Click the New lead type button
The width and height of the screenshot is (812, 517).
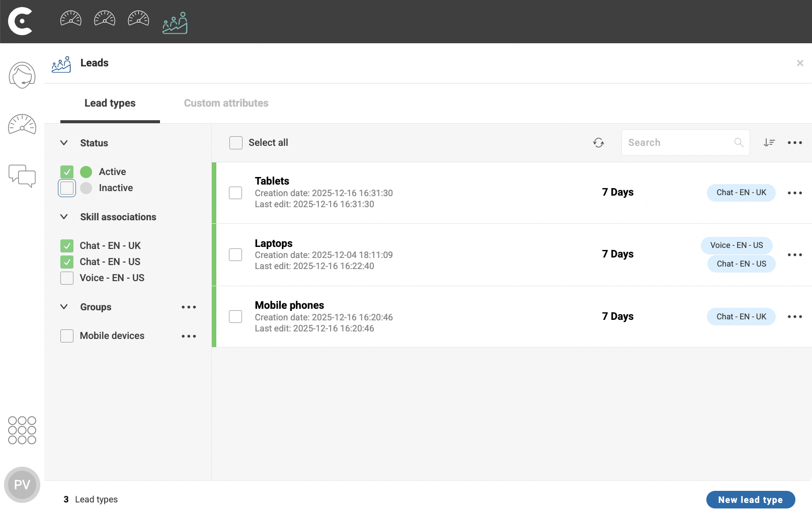click(751, 500)
